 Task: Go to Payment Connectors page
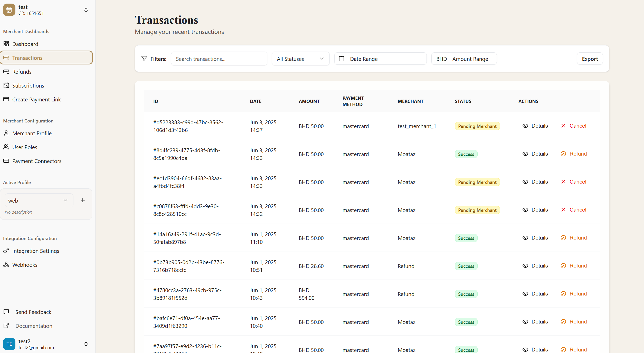37,161
